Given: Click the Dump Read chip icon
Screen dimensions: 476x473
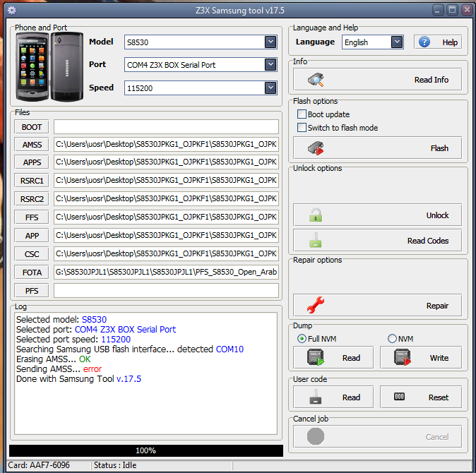Looking at the screenshot, I should 316,357.
